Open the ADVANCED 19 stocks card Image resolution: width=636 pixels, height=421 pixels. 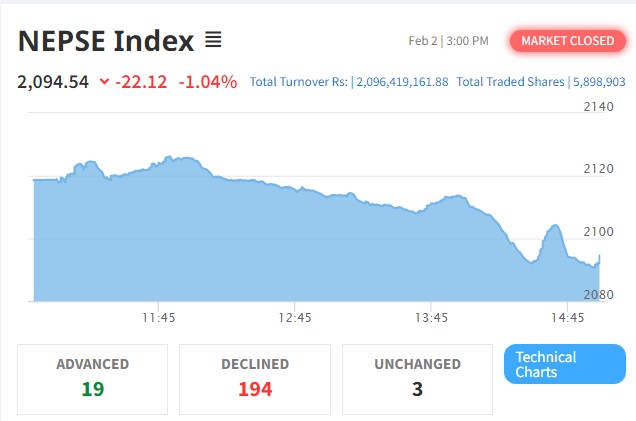click(92, 378)
